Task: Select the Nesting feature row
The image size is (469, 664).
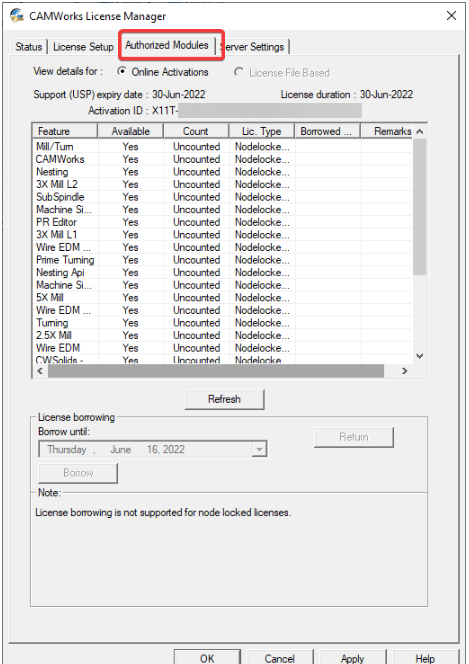Action: coord(222,172)
